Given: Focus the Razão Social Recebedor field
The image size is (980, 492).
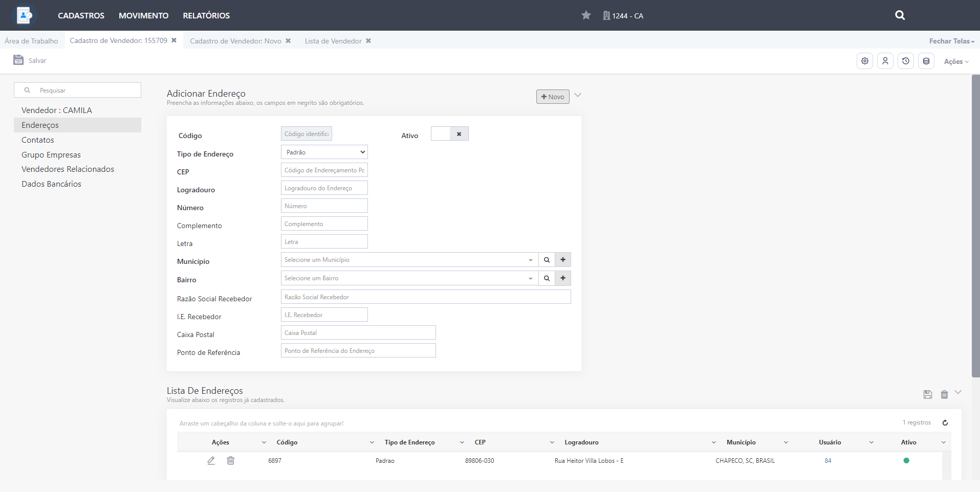Looking at the screenshot, I should coord(426,297).
